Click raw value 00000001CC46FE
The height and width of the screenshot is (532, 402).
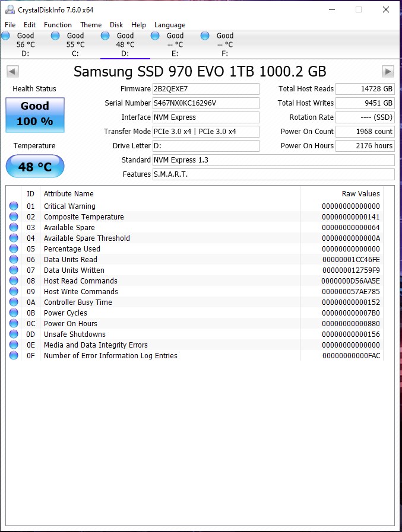351,260
